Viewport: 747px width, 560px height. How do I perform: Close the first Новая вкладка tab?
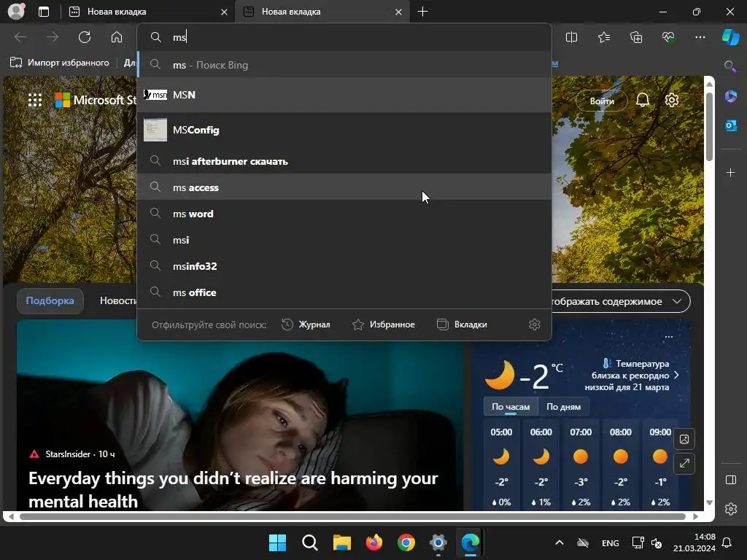225,12
